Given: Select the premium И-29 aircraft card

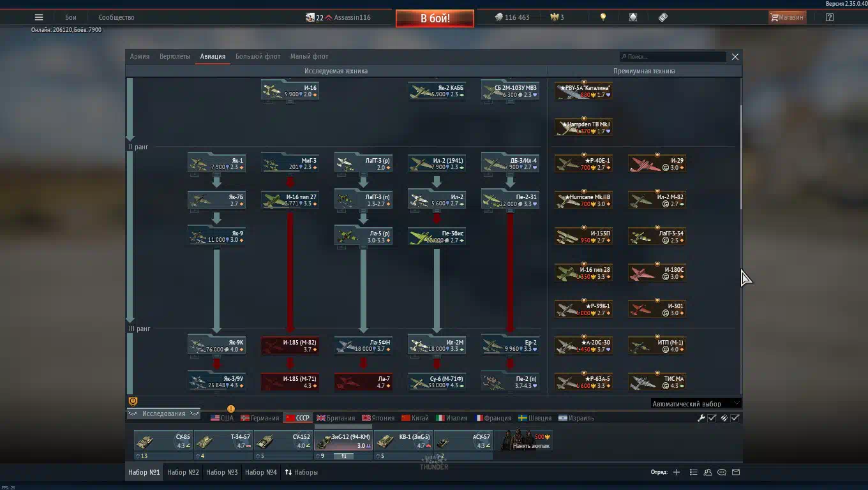Looking at the screenshot, I should click(657, 163).
